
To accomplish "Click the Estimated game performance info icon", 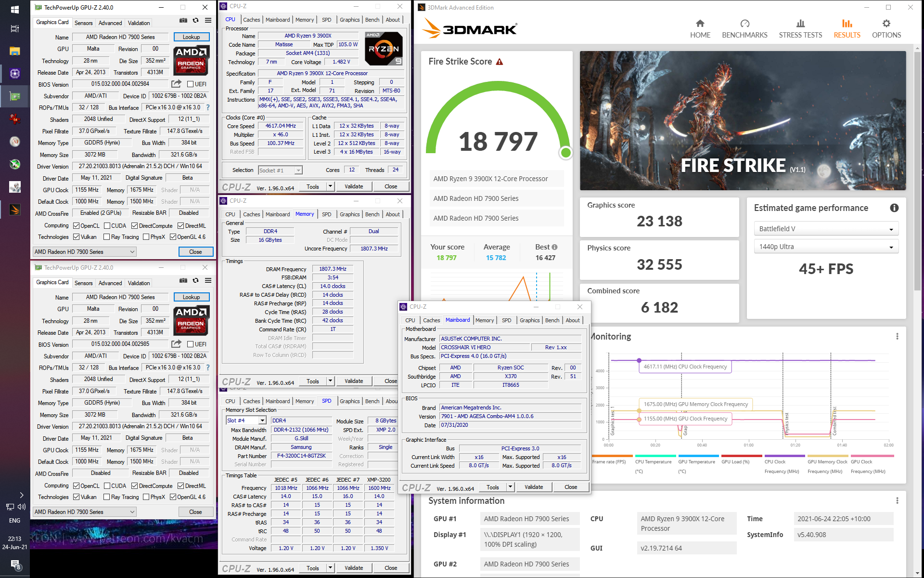I will (x=894, y=208).
